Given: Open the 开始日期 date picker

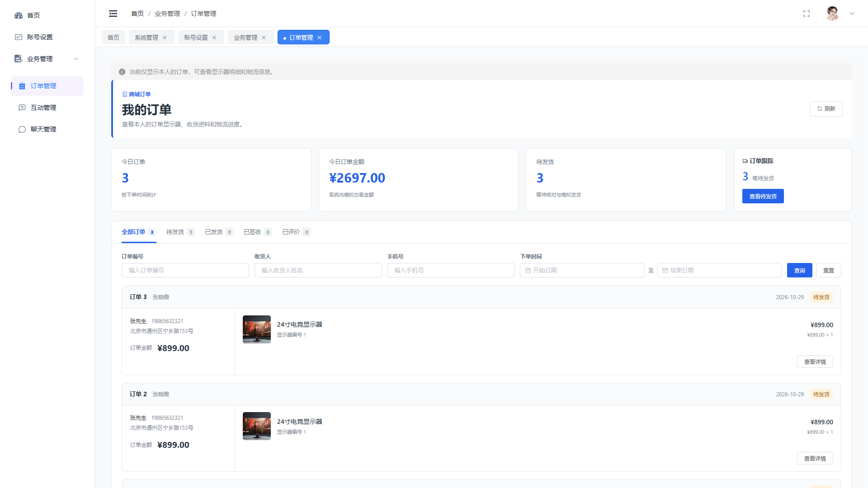Looking at the screenshot, I should click(582, 270).
